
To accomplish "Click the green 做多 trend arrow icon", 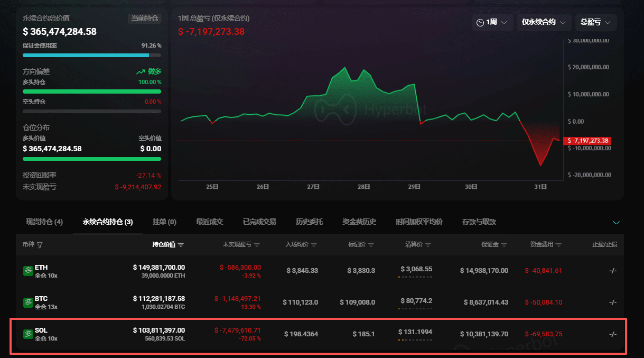I will (x=141, y=72).
